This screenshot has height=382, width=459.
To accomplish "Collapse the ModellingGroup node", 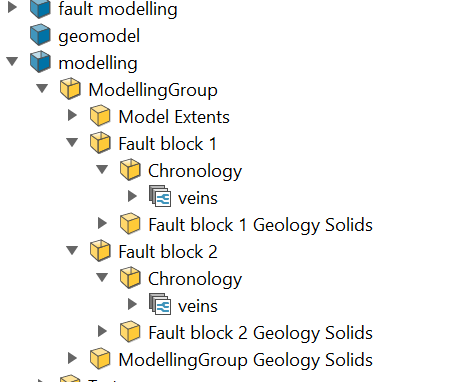I will click(x=42, y=88).
